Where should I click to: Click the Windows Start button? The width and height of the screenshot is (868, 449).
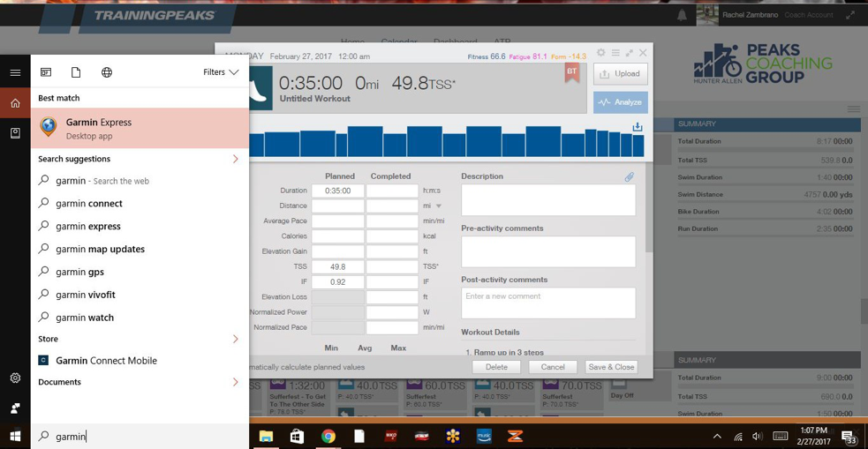(15, 437)
